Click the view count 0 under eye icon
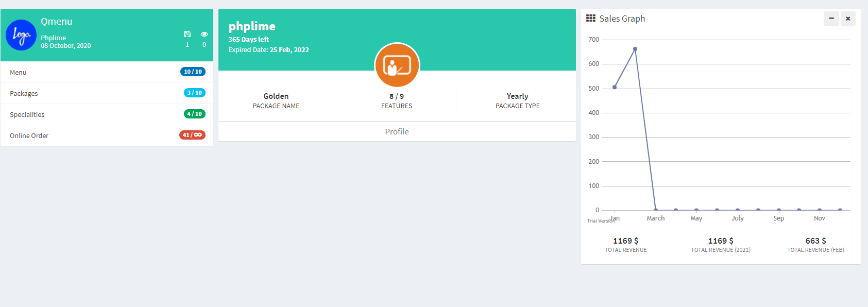The width and height of the screenshot is (868, 307). 204,45
